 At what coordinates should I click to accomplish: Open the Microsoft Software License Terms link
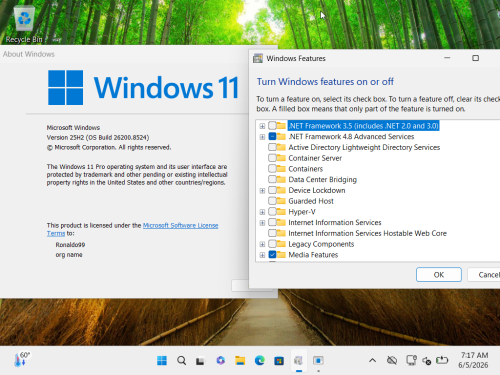click(133, 229)
